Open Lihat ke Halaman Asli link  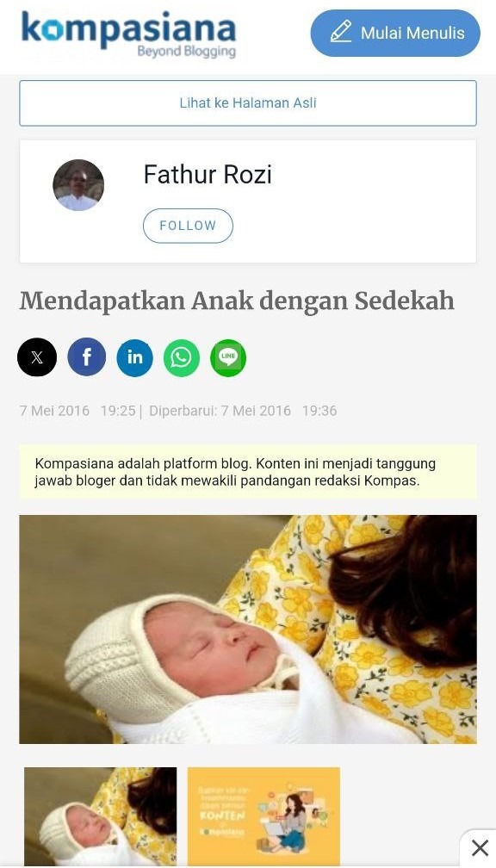click(248, 103)
